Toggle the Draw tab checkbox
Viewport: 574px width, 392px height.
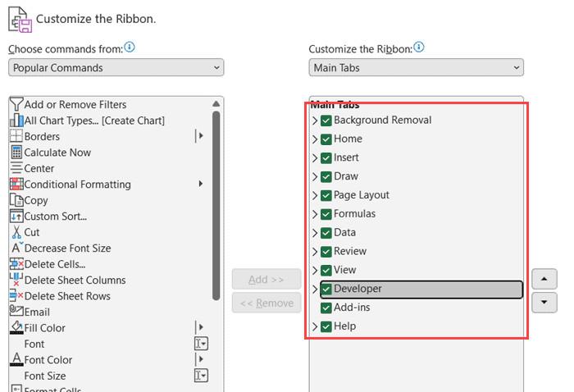tap(326, 176)
